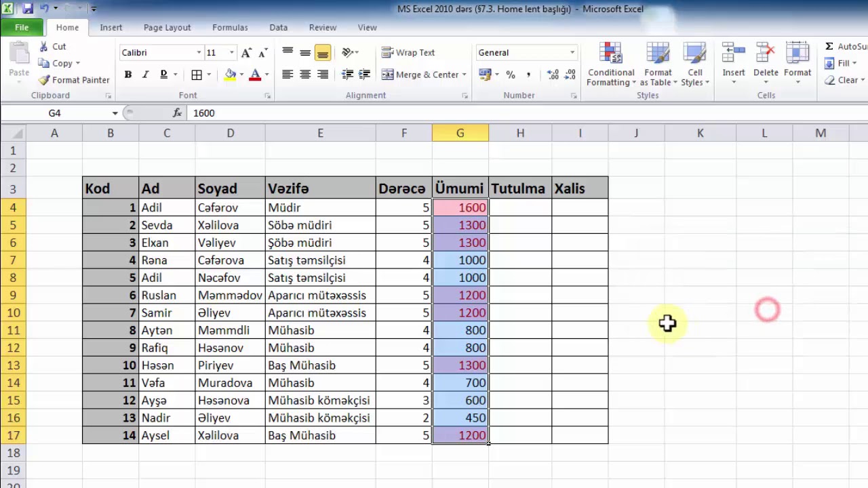868x488 pixels.
Task: Toggle Align Text Left
Action: [288, 75]
